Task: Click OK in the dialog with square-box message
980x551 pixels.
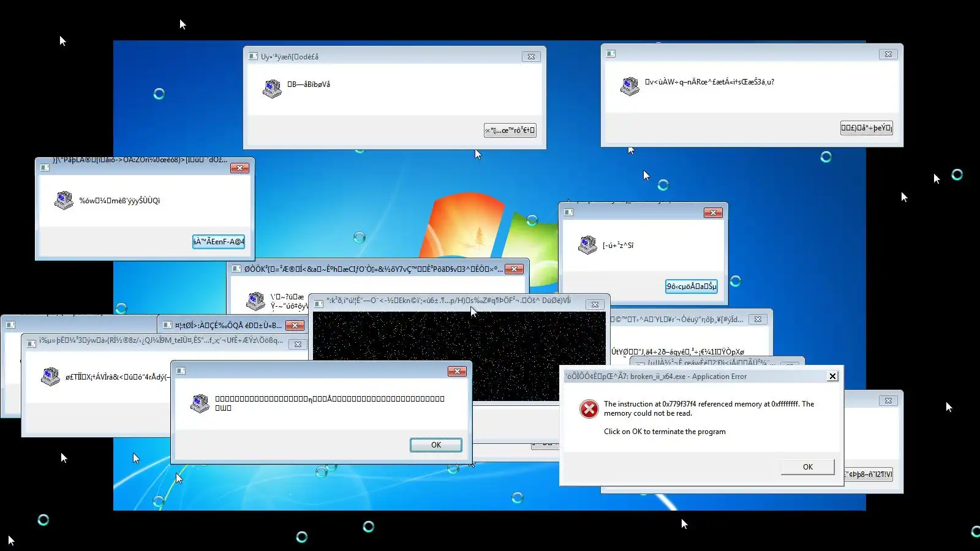Action: pos(436,445)
